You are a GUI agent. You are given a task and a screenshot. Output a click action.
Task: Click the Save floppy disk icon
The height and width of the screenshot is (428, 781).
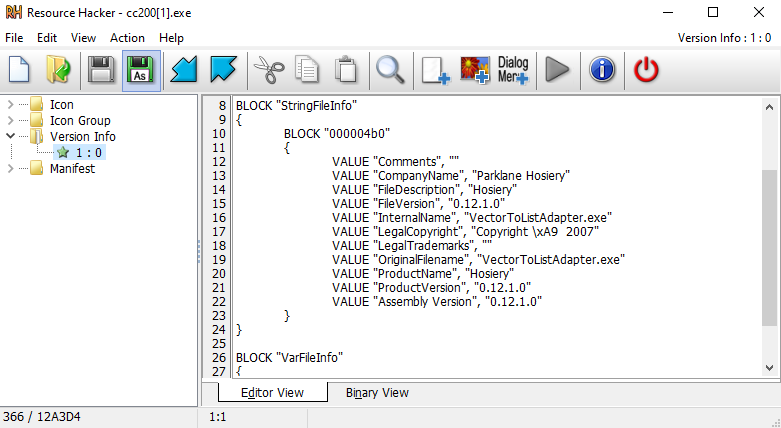pos(101,70)
